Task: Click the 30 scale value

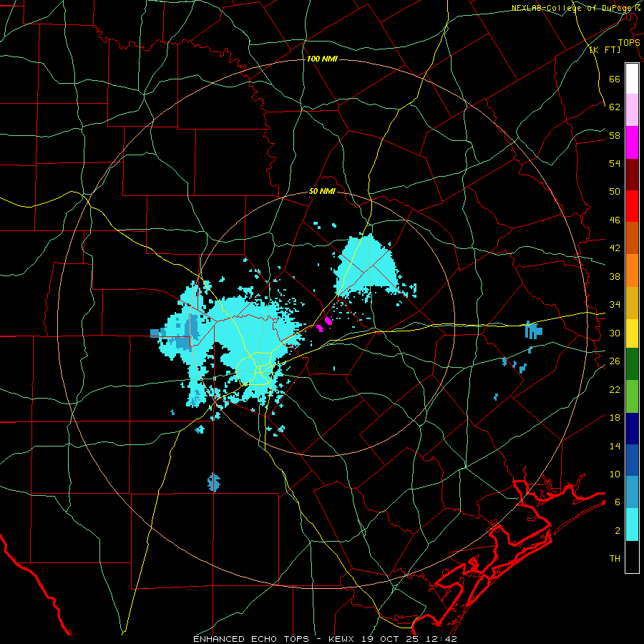Action: tap(615, 333)
